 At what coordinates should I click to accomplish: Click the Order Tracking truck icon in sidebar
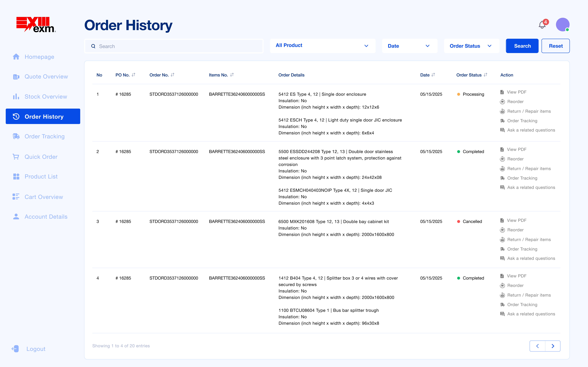tap(16, 136)
